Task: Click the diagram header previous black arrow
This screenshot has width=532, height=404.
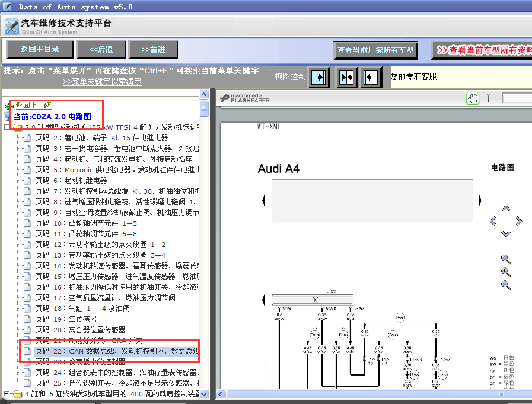Action: pyautogui.click(x=263, y=201)
